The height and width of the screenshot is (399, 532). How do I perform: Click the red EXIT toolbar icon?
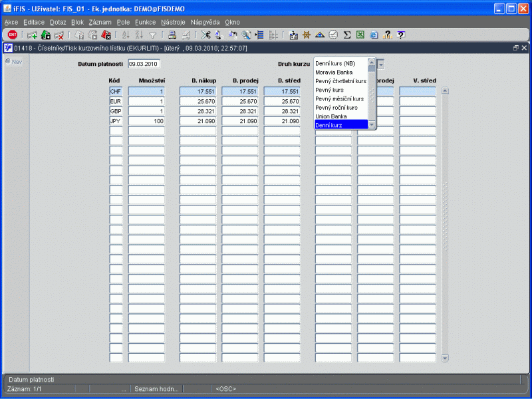(x=12, y=35)
